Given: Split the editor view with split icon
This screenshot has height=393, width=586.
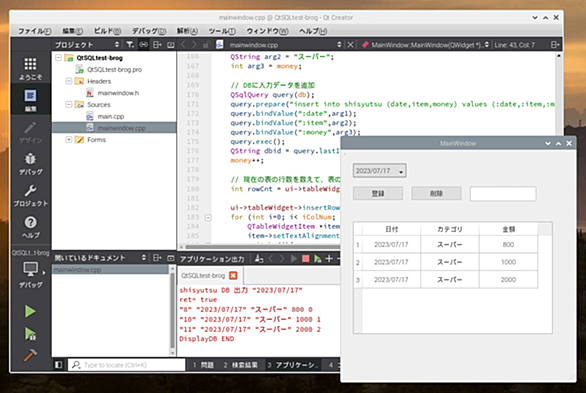Looking at the screenshot, I should pos(555,44).
